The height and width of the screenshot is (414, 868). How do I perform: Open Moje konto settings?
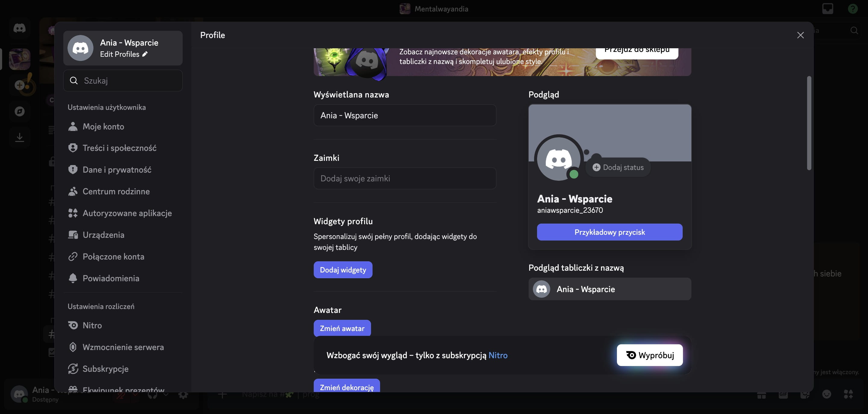pyautogui.click(x=123, y=126)
